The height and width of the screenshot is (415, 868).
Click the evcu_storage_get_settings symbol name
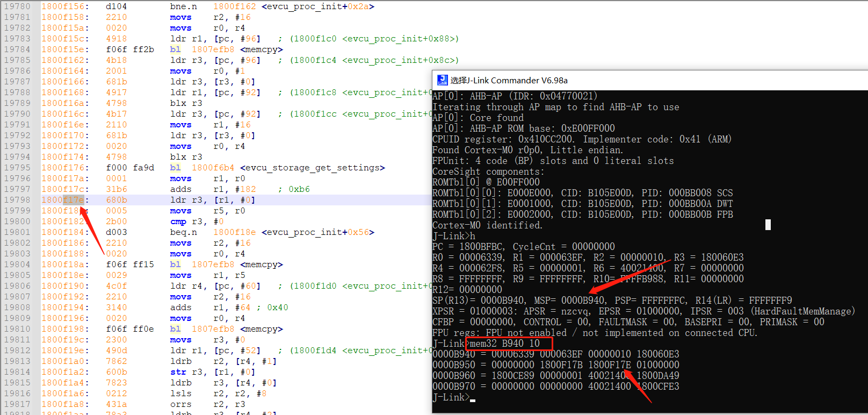(312, 168)
